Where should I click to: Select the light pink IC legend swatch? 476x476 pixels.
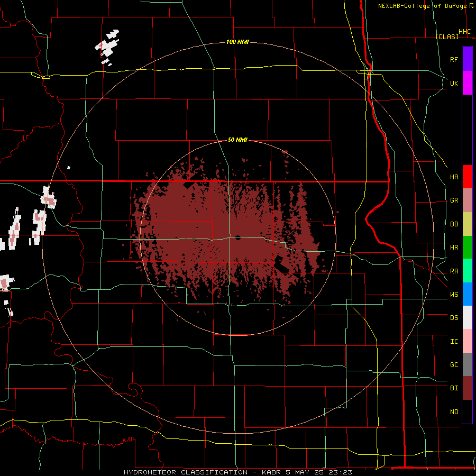467,341
